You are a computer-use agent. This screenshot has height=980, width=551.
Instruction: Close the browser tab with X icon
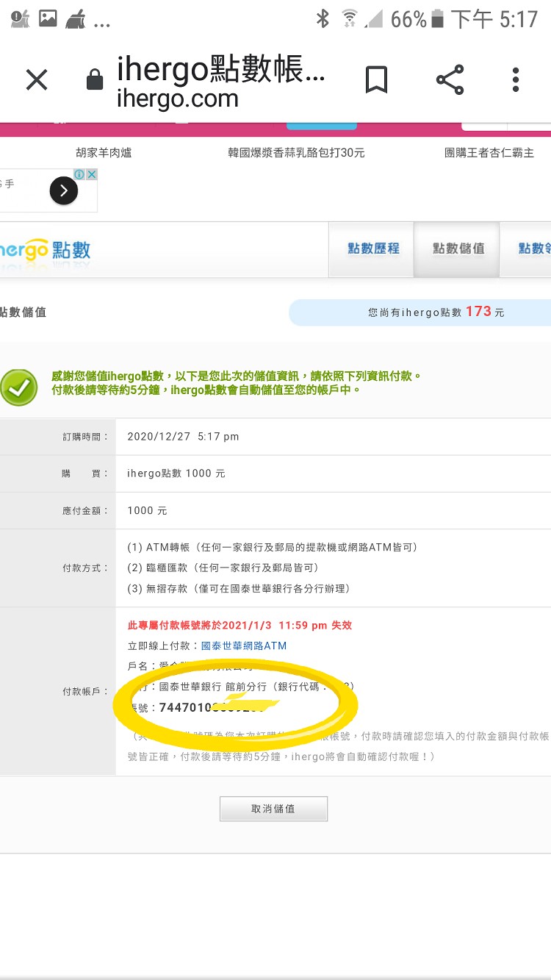37,79
